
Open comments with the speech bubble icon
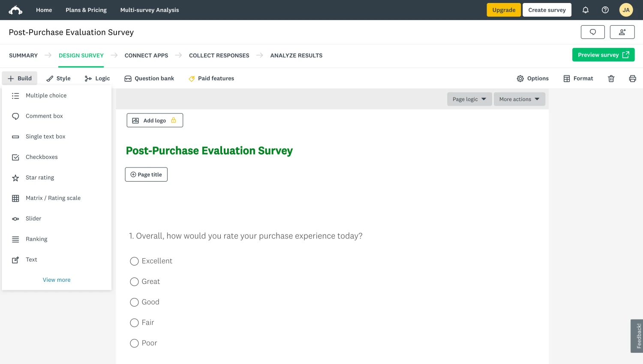592,32
